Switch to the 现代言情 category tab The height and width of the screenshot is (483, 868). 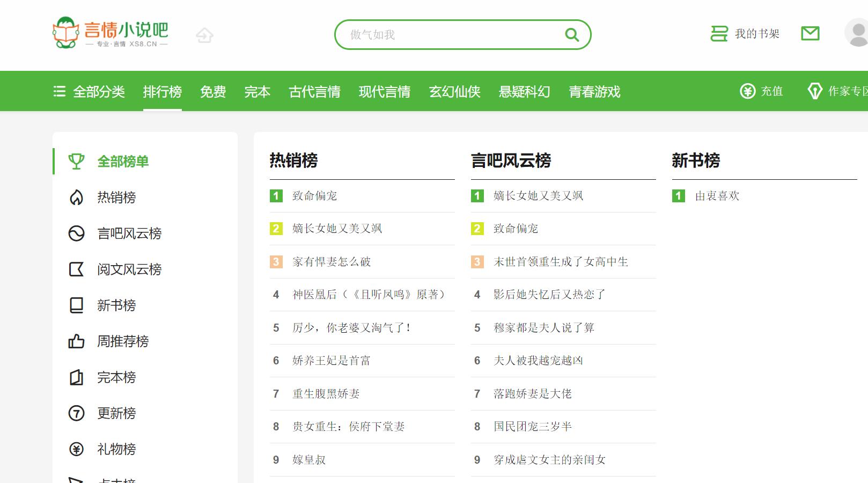point(384,91)
